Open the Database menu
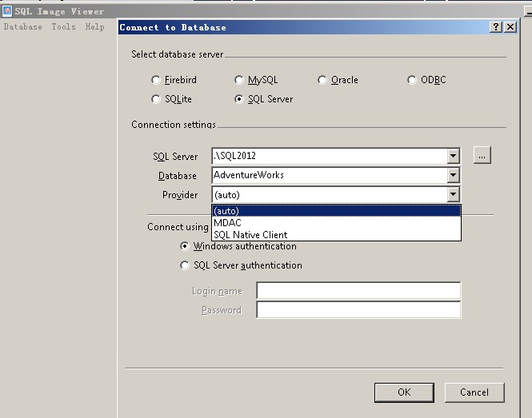The height and width of the screenshot is (418, 532). tap(22, 27)
